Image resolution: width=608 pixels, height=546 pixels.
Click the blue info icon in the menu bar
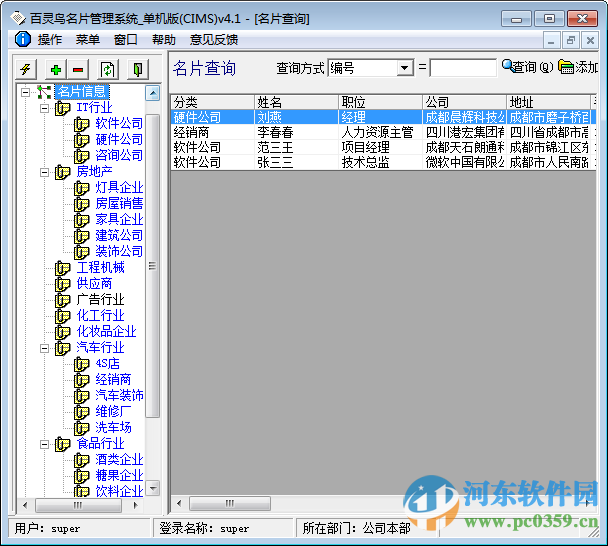pyautogui.click(x=22, y=39)
